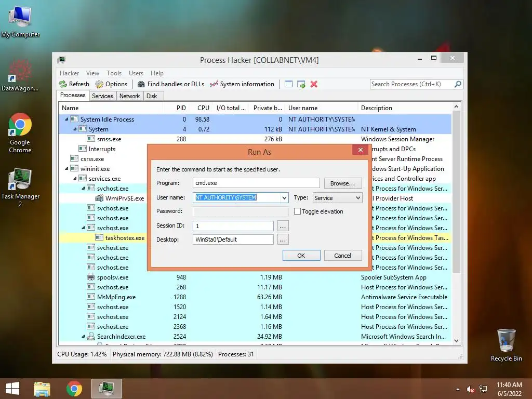Viewport: 532px width, 399px height.
Task: Open Options from the toolbar
Action: click(x=111, y=84)
